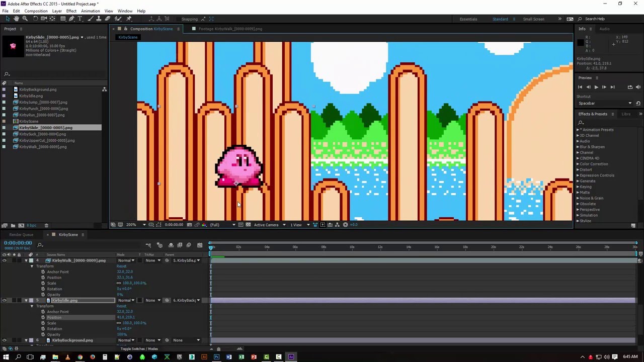Create a new composition from the Project panel
This screenshot has width=644, height=362.
pos(21,225)
